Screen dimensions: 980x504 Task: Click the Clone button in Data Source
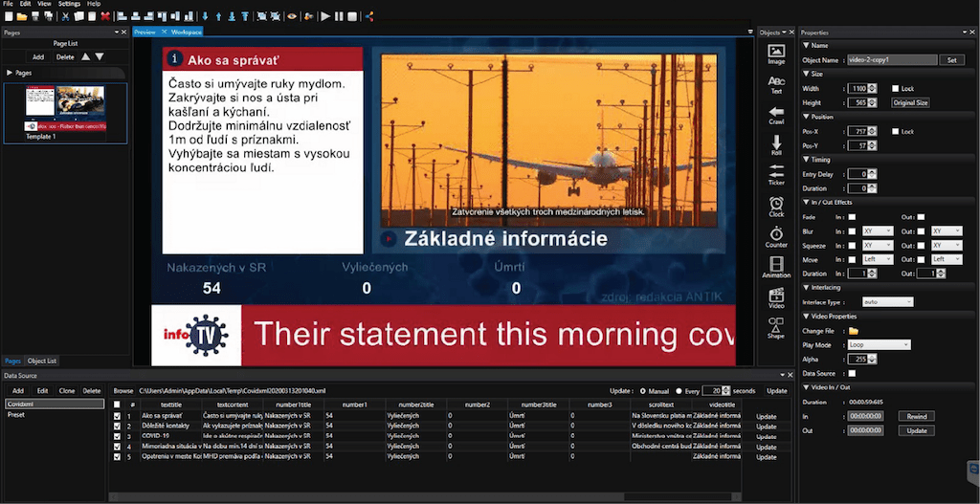coord(67,391)
